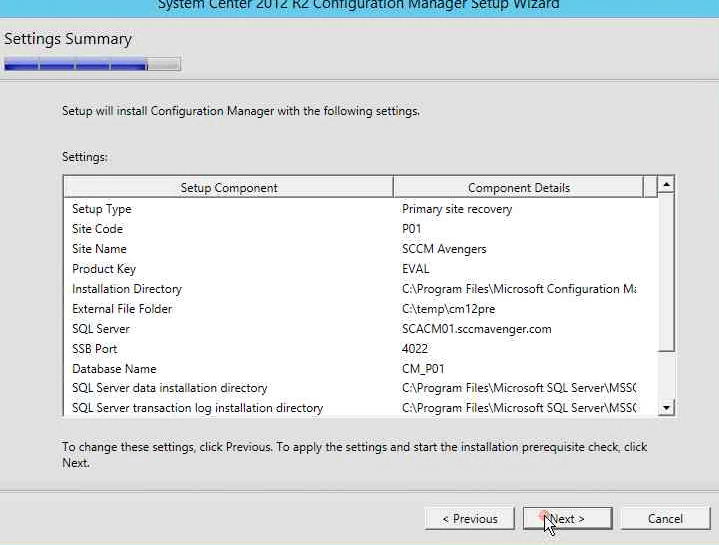
Task: Select the SQL Server row
Action: tap(360, 329)
